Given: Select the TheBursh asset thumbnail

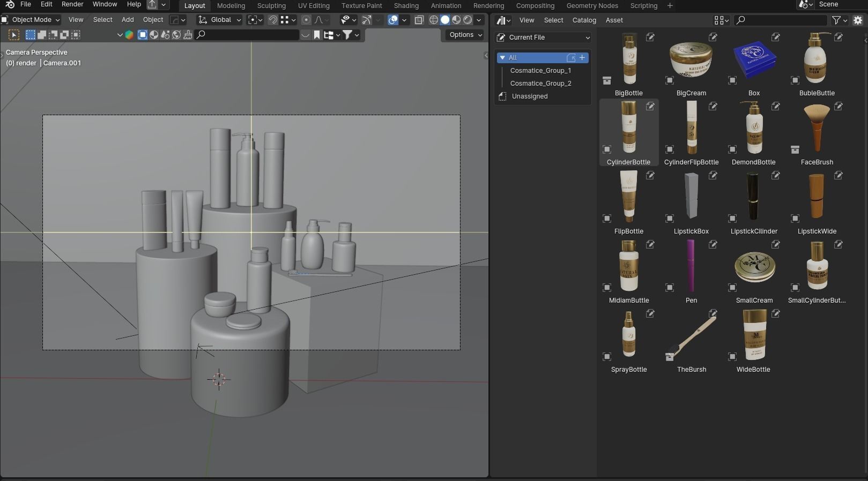Looking at the screenshot, I should pos(691,340).
